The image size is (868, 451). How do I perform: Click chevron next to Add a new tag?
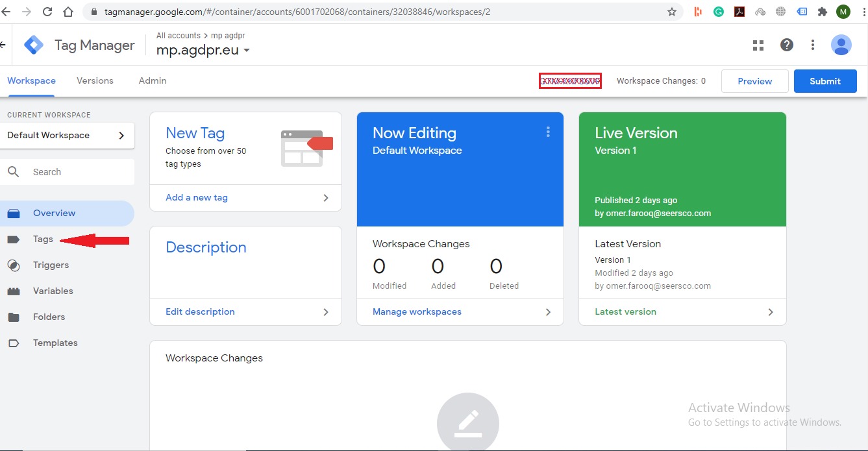click(x=326, y=198)
